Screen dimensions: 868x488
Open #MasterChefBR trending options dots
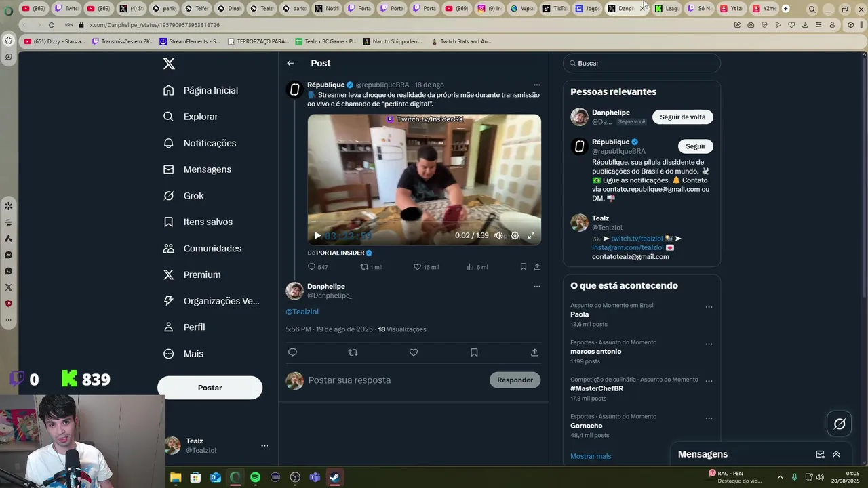click(709, 381)
